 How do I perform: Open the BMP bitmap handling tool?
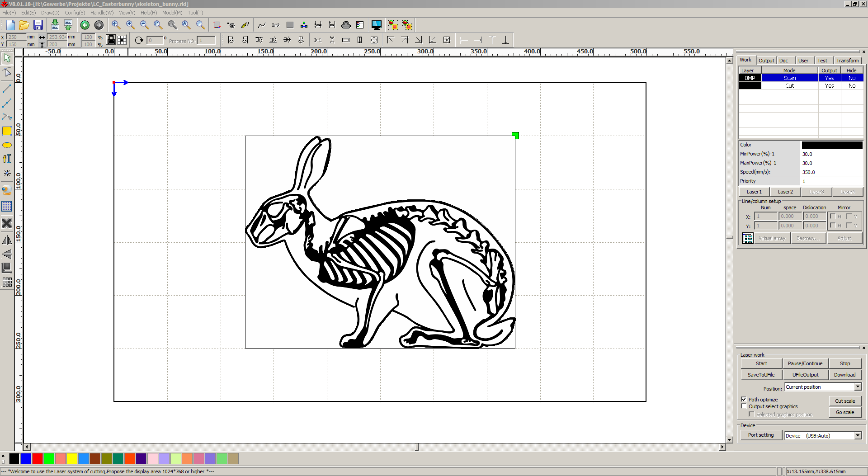click(276, 25)
